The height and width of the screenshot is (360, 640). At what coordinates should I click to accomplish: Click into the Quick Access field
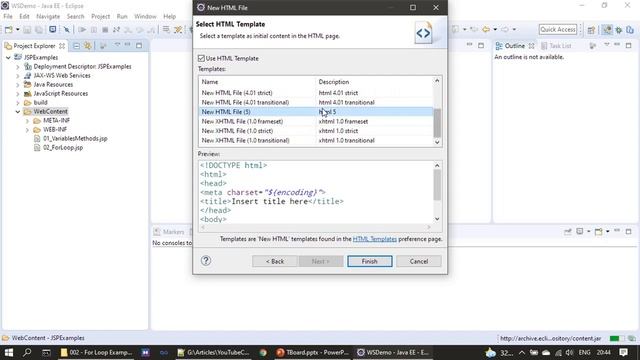[558, 29]
